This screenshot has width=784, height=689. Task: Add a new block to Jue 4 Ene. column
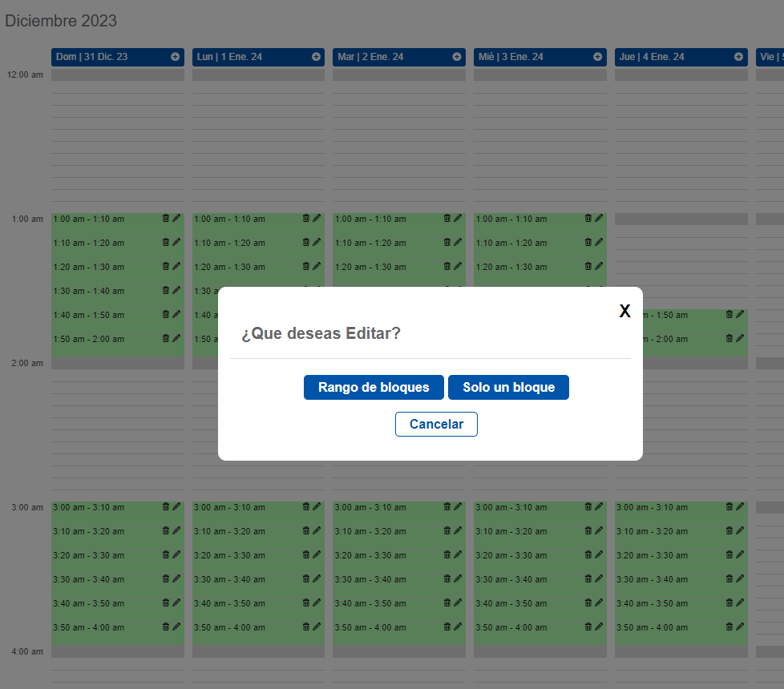click(738, 57)
